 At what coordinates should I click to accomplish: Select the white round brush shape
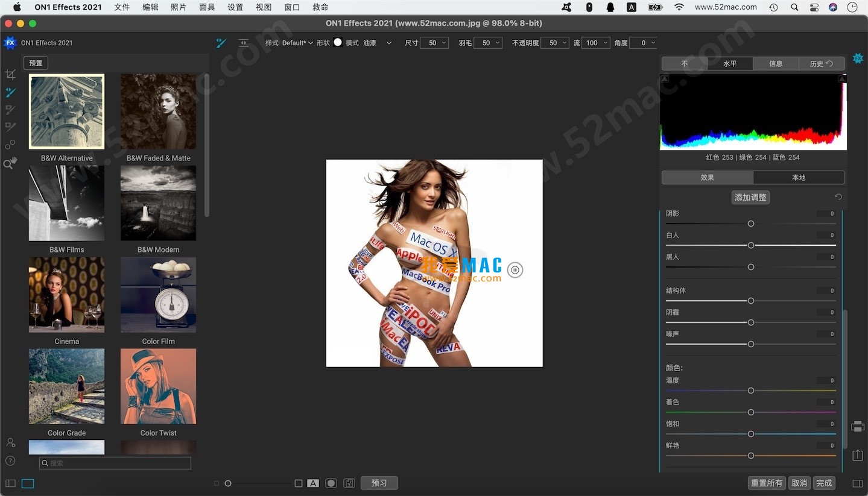pos(338,42)
